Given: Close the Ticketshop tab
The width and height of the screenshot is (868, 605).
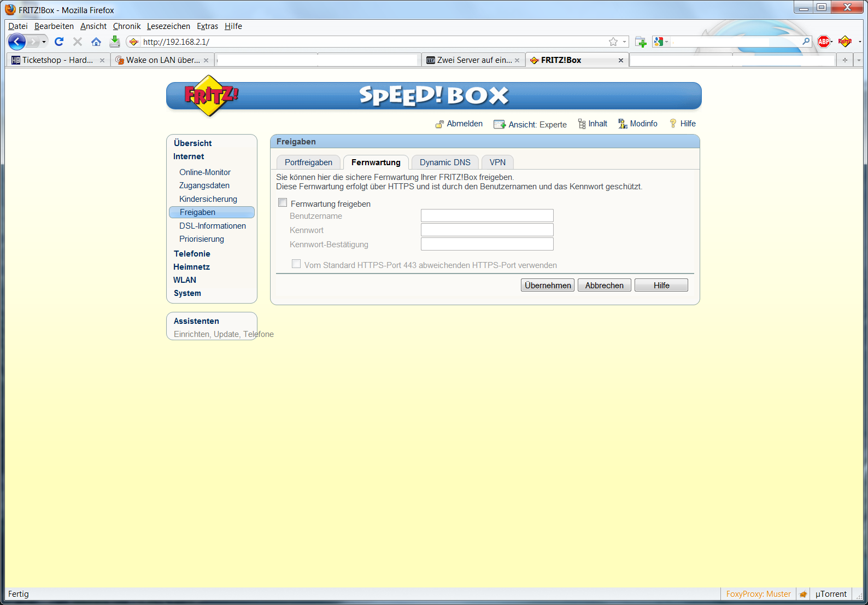Looking at the screenshot, I should (x=102, y=60).
